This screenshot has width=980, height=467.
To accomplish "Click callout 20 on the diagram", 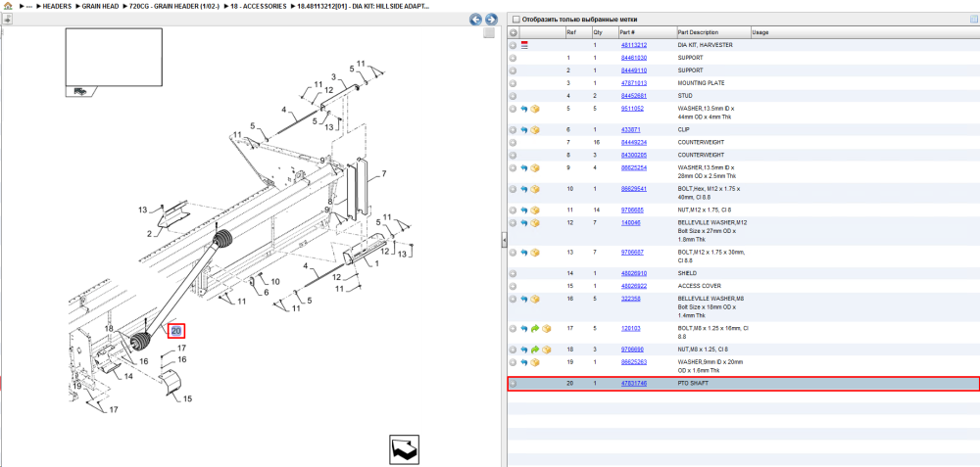I will pos(175,331).
